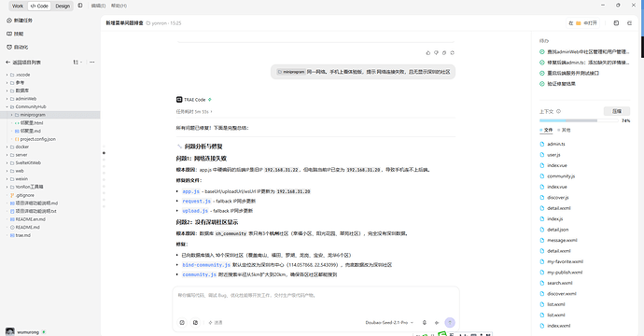Select the 文件 tab in context panel

546,131
